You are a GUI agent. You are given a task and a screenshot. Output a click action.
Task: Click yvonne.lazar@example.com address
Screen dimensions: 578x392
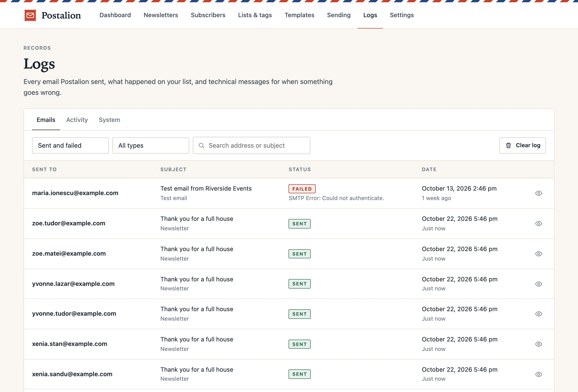click(x=73, y=284)
